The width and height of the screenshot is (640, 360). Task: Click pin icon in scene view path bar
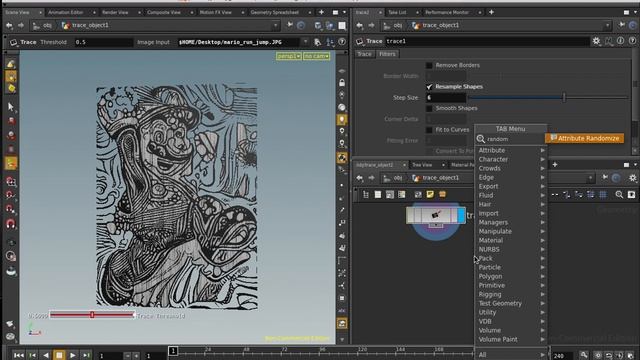[290, 25]
